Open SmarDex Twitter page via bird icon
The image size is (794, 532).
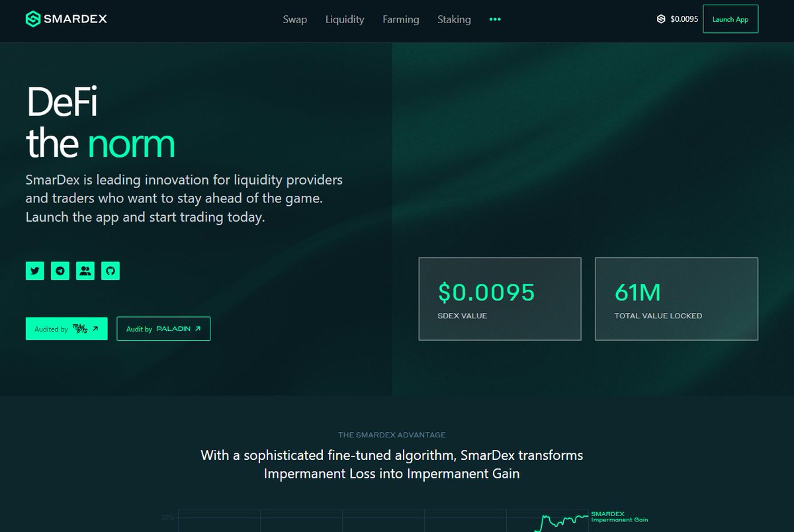point(34,271)
